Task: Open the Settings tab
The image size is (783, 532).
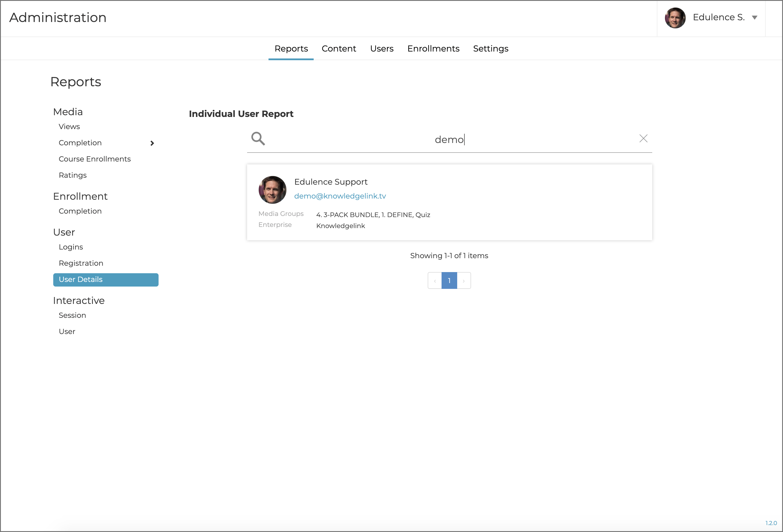Action: coord(490,49)
